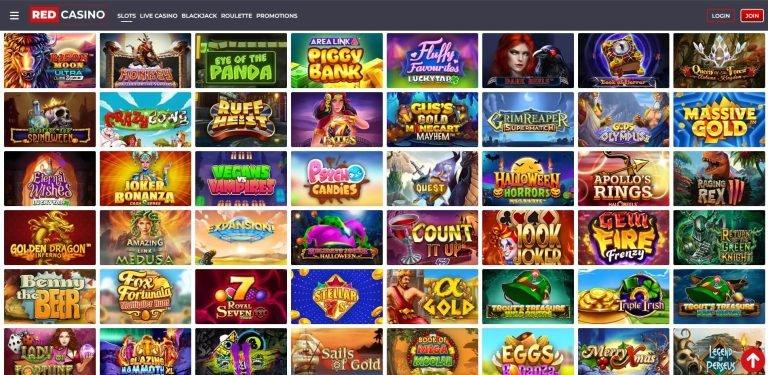The image size is (768, 375).
Task: Open the Apollo's Rings slot
Action: [624, 178]
